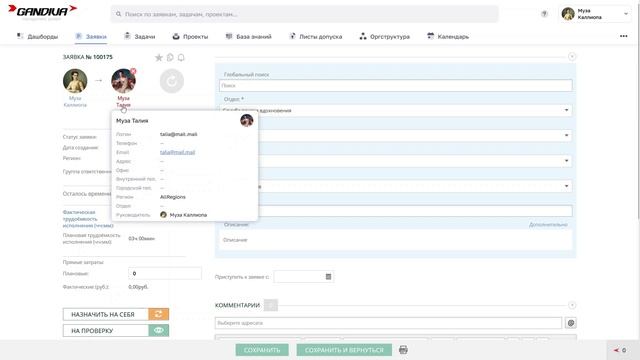The height and width of the screenshot is (360, 640).
Task: Click the grey circular refresh placeholder avatar
Action: pyautogui.click(x=172, y=81)
